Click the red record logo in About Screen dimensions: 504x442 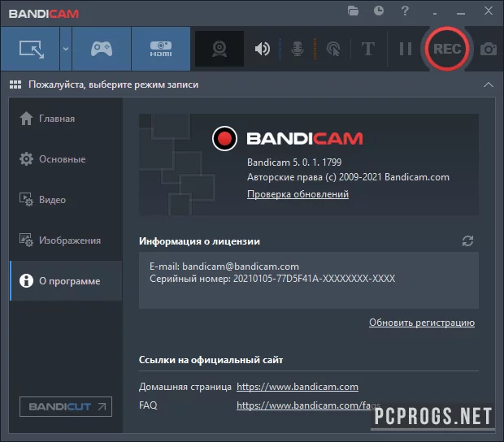pyautogui.click(x=224, y=138)
